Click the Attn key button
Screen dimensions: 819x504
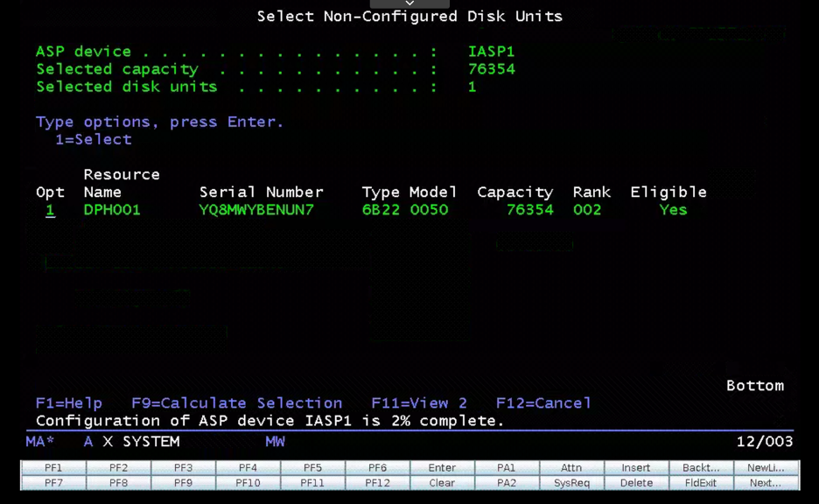[571, 467]
